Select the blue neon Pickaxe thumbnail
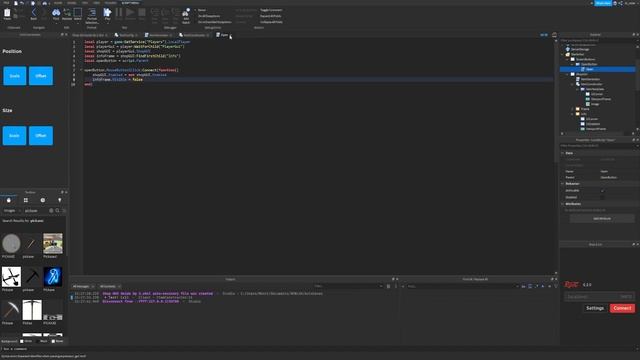 click(x=53, y=277)
